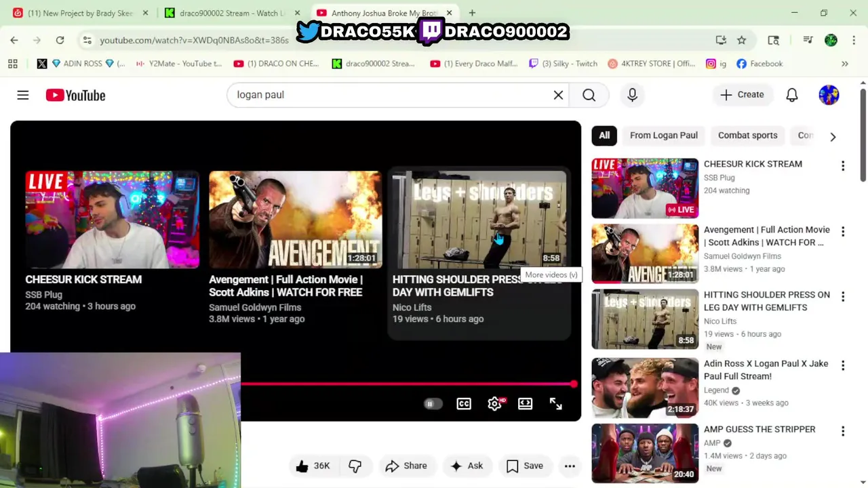Play the Avengement endscreen suggestion thumbnail
The width and height of the screenshot is (868, 488).
pos(296,220)
